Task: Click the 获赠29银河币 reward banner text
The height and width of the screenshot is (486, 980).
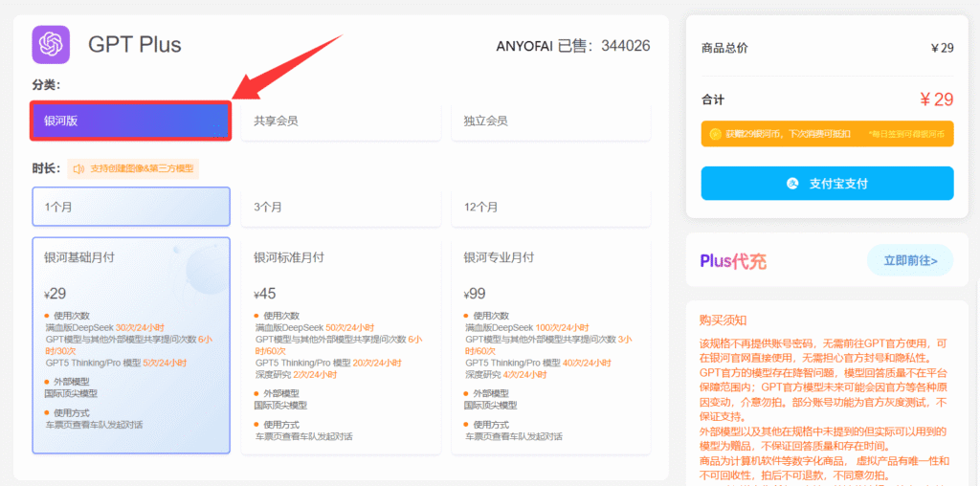Action: (x=788, y=134)
